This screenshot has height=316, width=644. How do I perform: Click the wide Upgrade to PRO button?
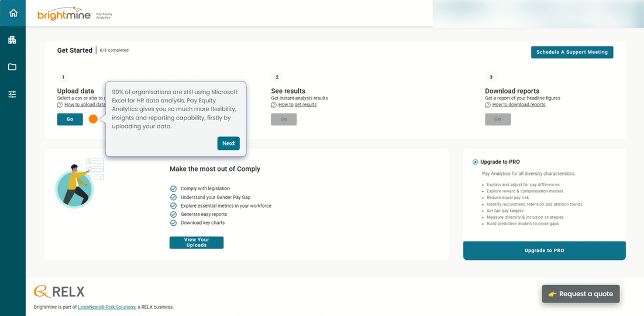(x=544, y=250)
